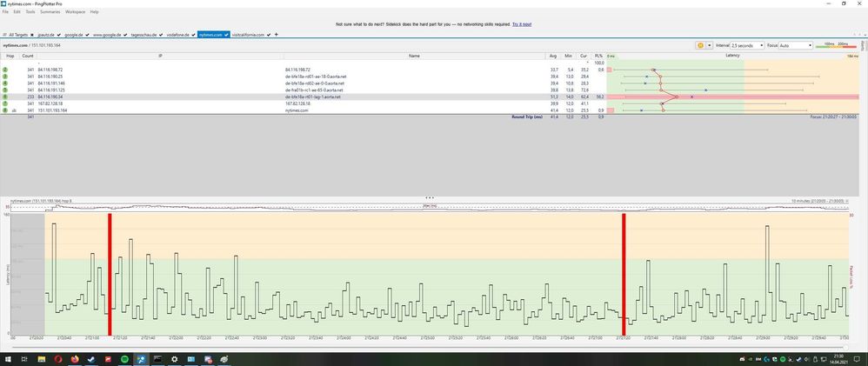Screen dimensions: 868x366
Task: Toggle the timeline graph icon on hop 8 row
Action: point(13,110)
